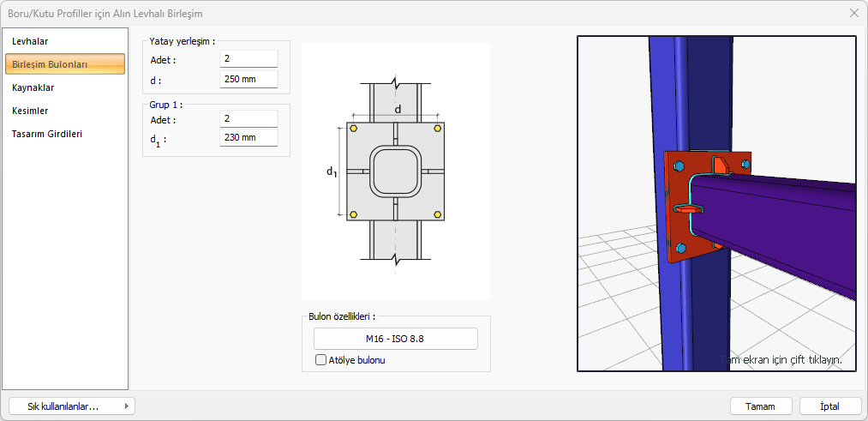Cancel with the İptal button
The image size is (868, 421).
click(x=829, y=406)
